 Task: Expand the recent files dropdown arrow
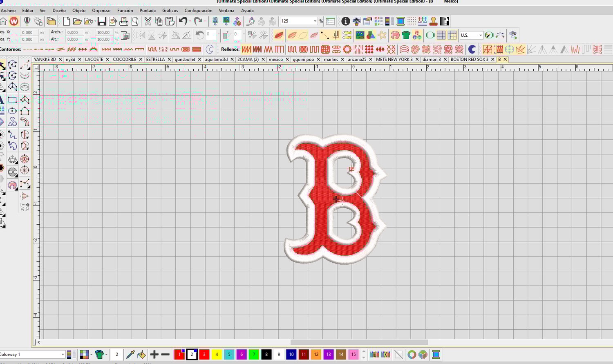coord(95,21)
